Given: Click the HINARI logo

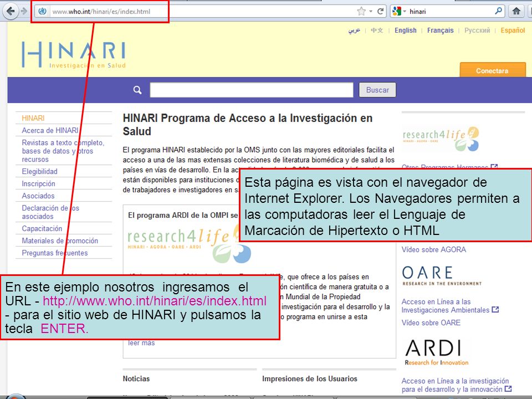Looking at the screenshot, I should [74, 54].
